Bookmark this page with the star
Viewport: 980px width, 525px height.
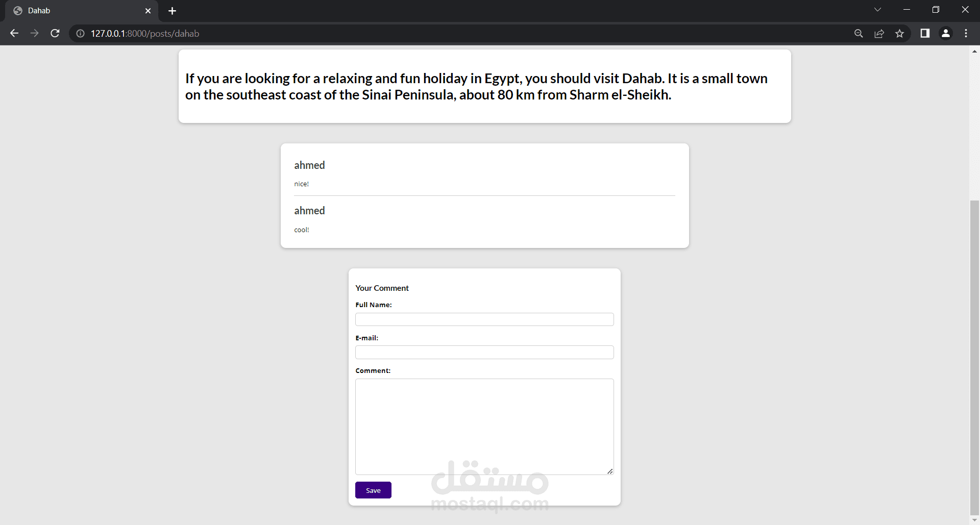[899, 34]
